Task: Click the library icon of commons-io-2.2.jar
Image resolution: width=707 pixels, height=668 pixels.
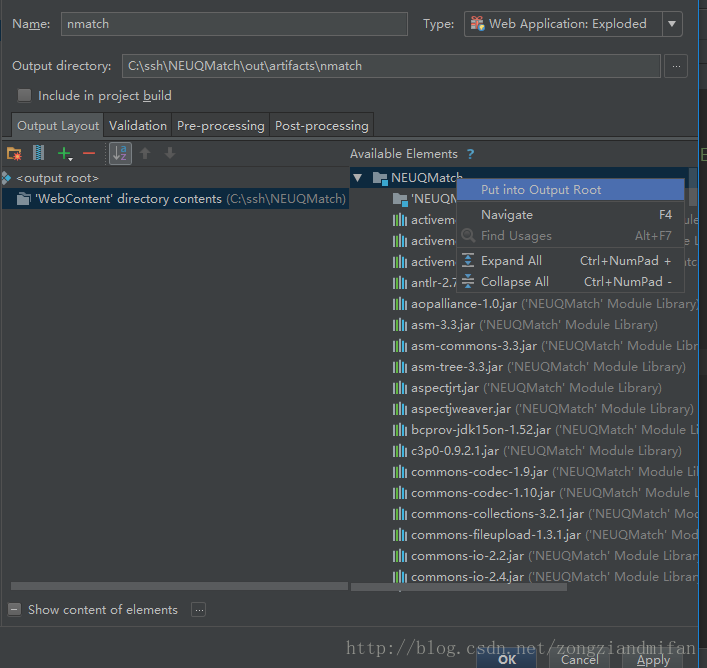Action: click(x=399, y=556)
